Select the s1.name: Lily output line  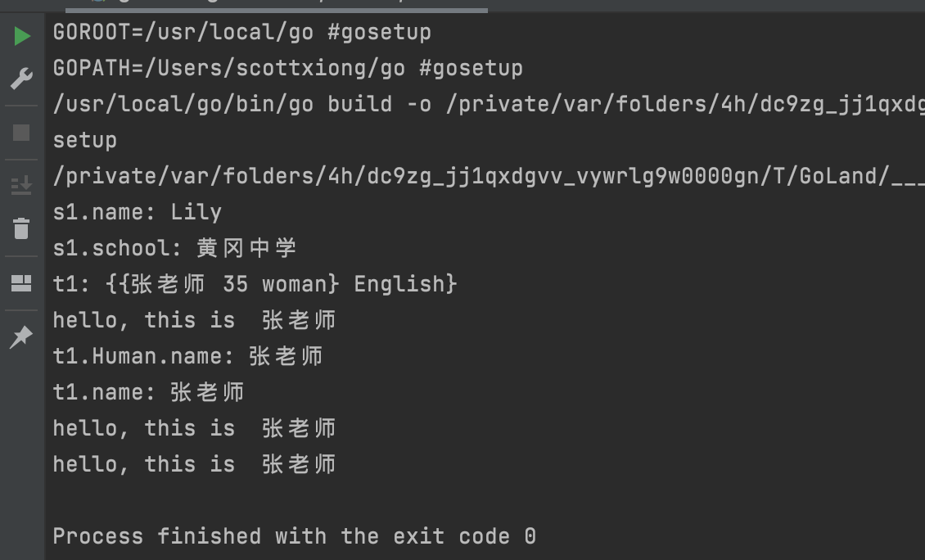[138, 212]
